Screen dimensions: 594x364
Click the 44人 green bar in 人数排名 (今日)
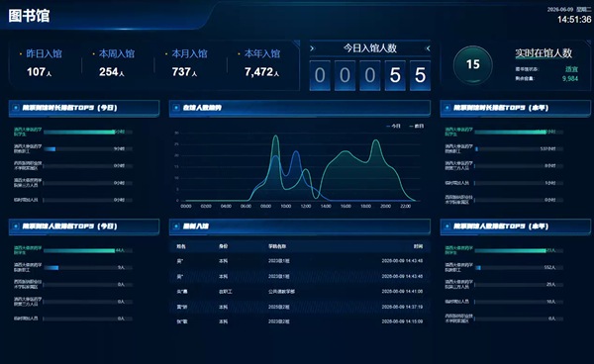pos(79,250)
